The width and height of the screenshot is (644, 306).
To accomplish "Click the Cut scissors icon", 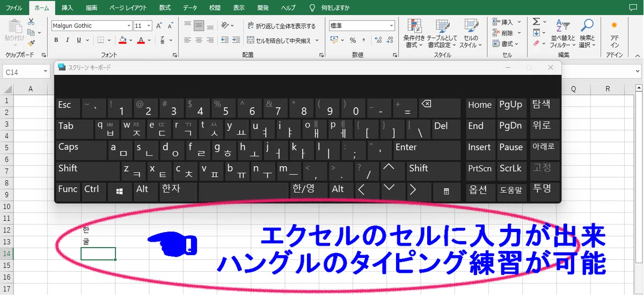I will click(x=31, y=21).
